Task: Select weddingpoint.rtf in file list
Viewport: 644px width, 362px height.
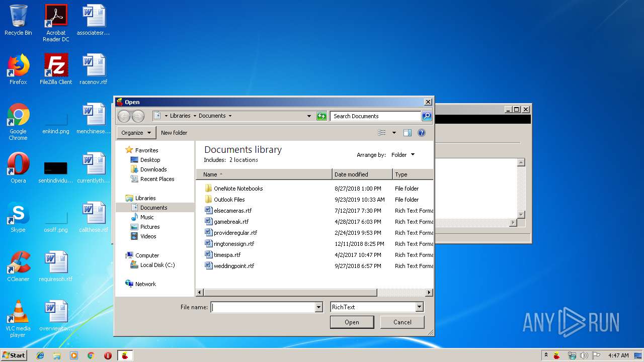Action: pyautogui.click(x=234, y=266)
